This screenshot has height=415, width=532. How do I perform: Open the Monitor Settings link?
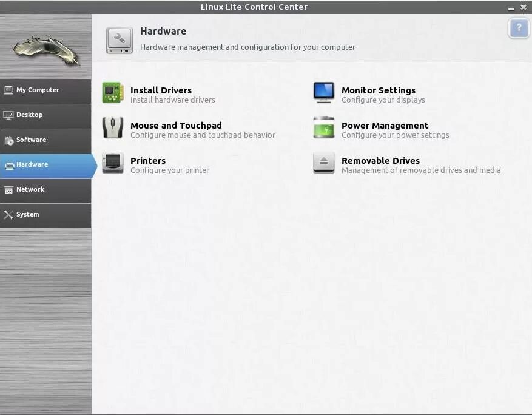(x=379, y=90)
